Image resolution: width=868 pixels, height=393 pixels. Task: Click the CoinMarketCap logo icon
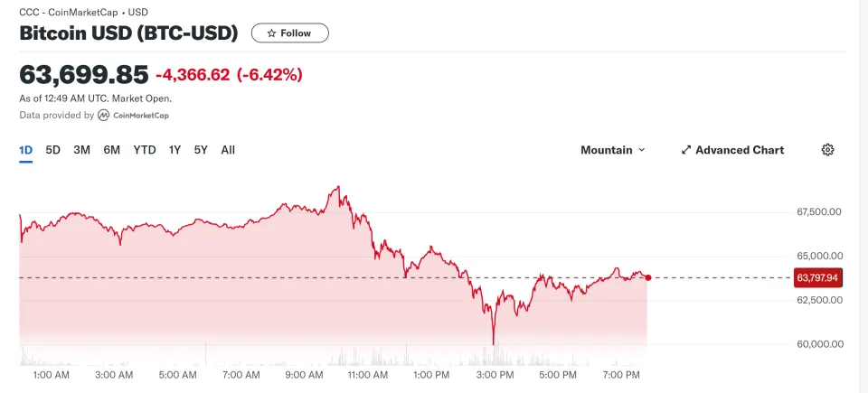coord(103,115)
